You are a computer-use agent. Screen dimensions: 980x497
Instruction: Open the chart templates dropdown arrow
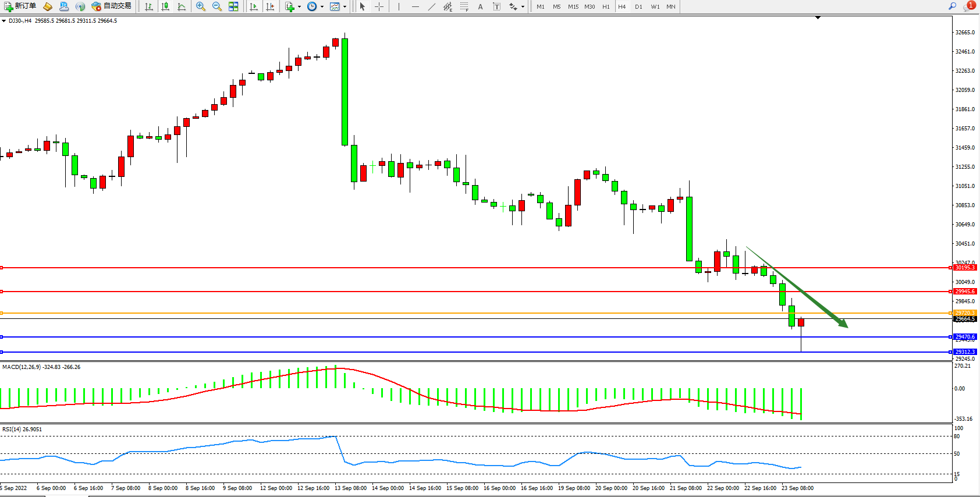pos(345,7)
